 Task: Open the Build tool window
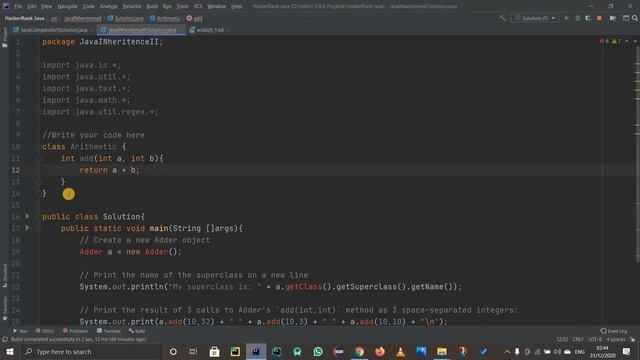pos(137,331)
